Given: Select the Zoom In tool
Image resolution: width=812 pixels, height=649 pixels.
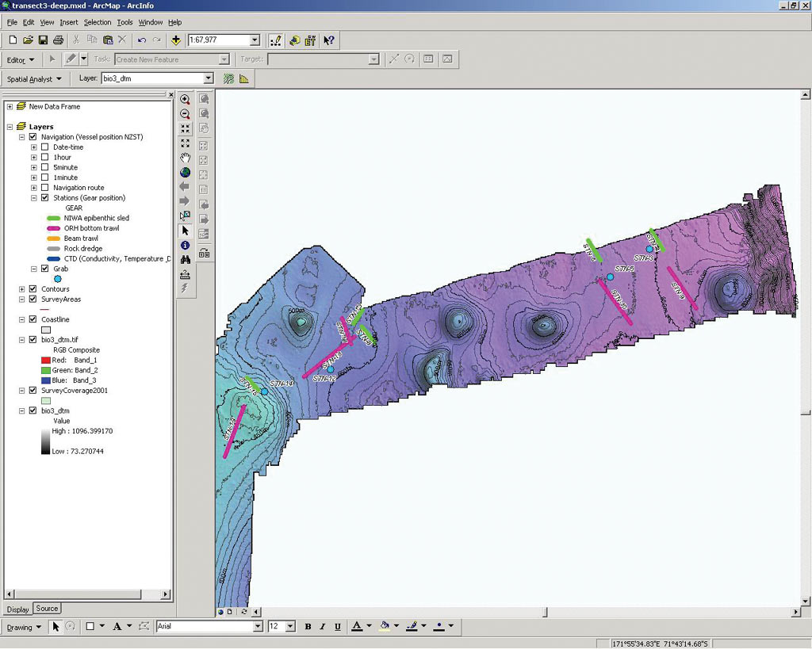Looking at the screenshot, I should point(185,100).
